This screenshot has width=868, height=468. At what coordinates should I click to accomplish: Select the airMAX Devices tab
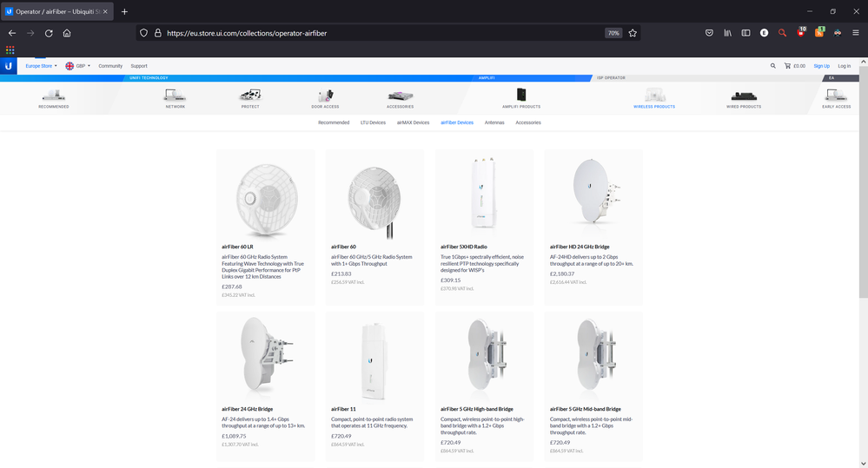[x=413, y=122]
